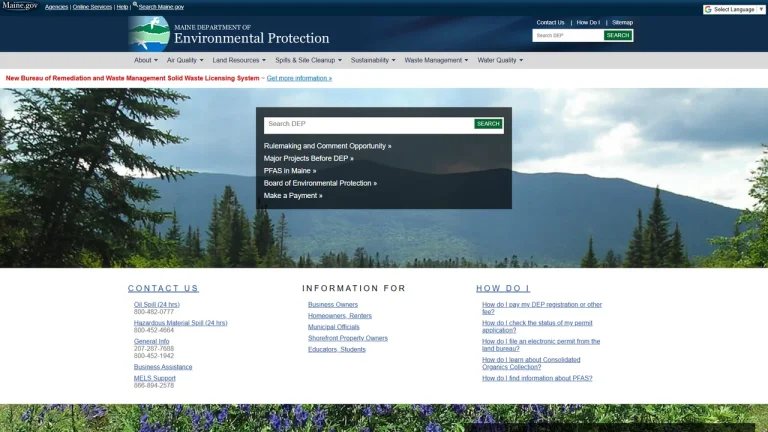Open Hazardous Material Spill (24 hrs) link
768x432 pixels.
(x=180, y=323)
